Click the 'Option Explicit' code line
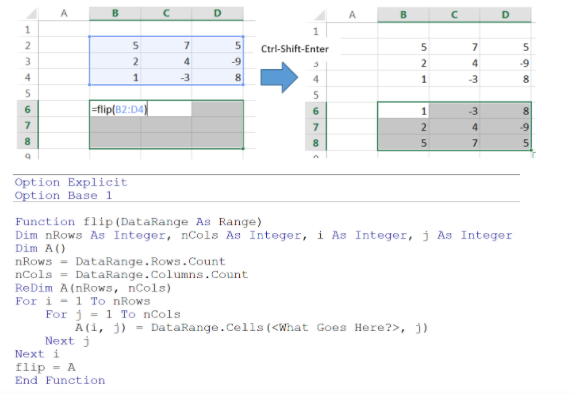Viewport: 573px width, 394px height. [x=71, y=182]
